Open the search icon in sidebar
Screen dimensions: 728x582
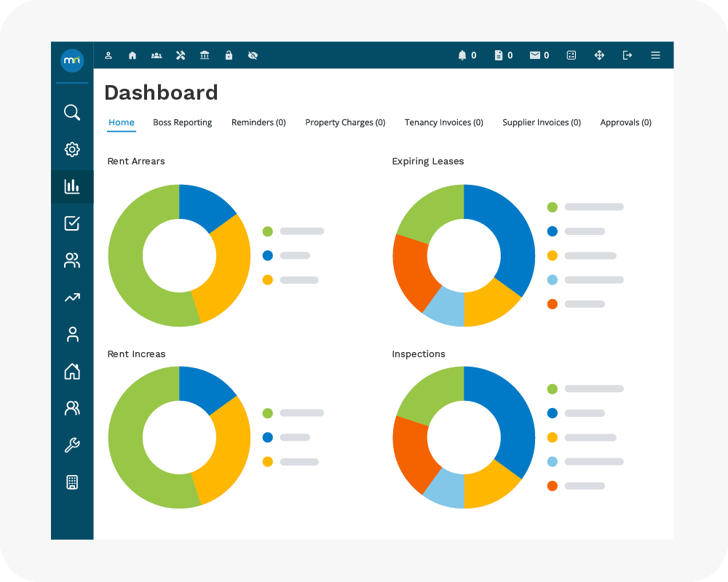tap(71, 112)
